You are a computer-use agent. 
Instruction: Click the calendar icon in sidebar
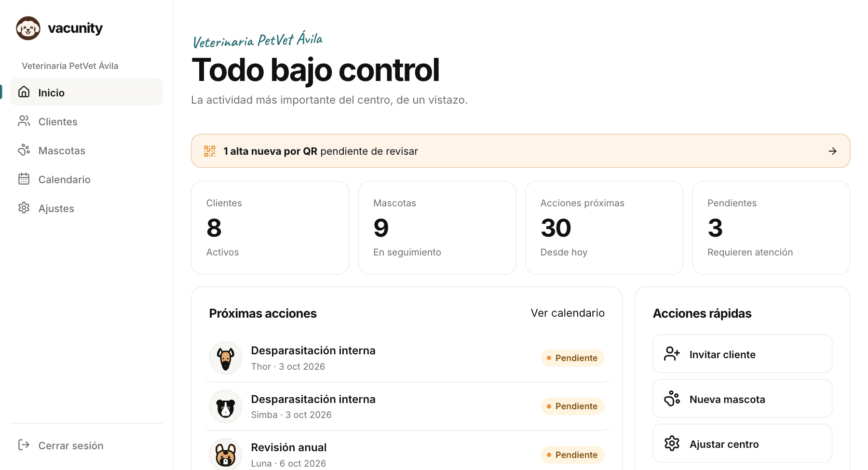click(x=24, y=179)
